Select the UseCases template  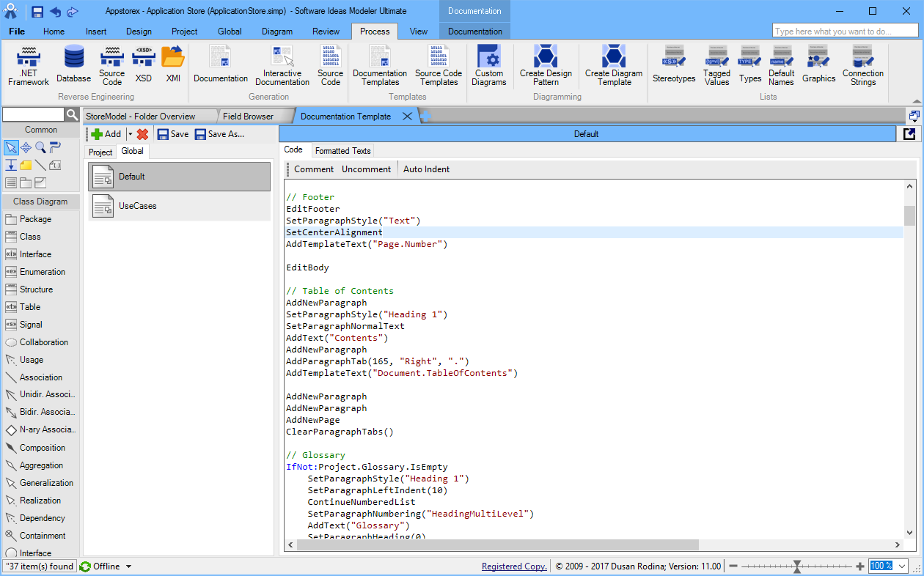pyautogui.click(x=180, y=206)
